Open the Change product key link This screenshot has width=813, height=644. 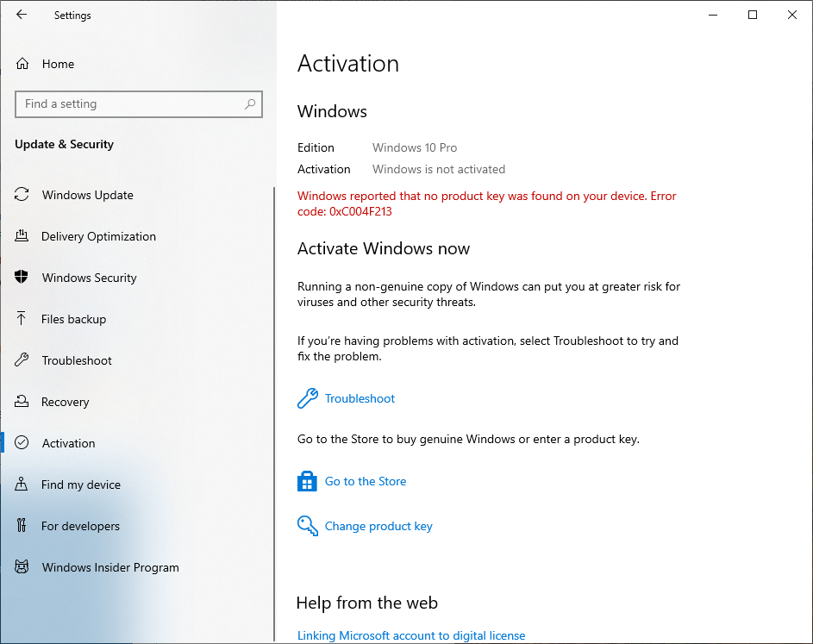click(x=378, y=526)
